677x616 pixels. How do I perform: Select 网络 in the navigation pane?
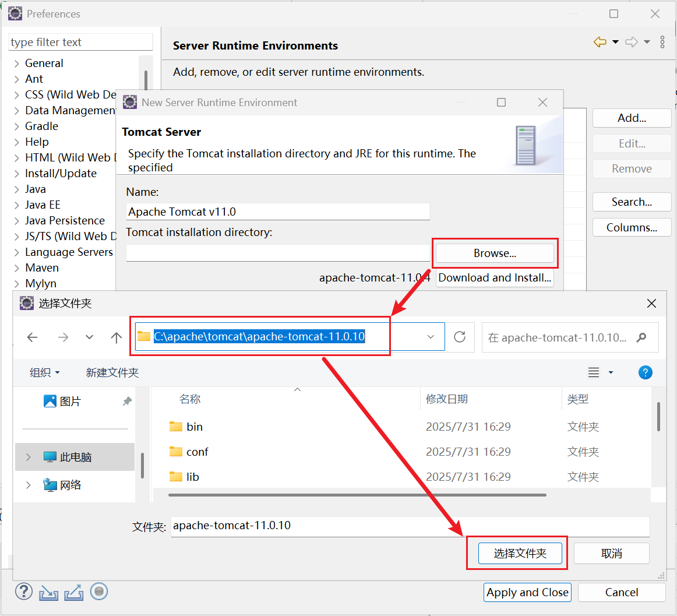pyautogui.click(x=70, y=485)
